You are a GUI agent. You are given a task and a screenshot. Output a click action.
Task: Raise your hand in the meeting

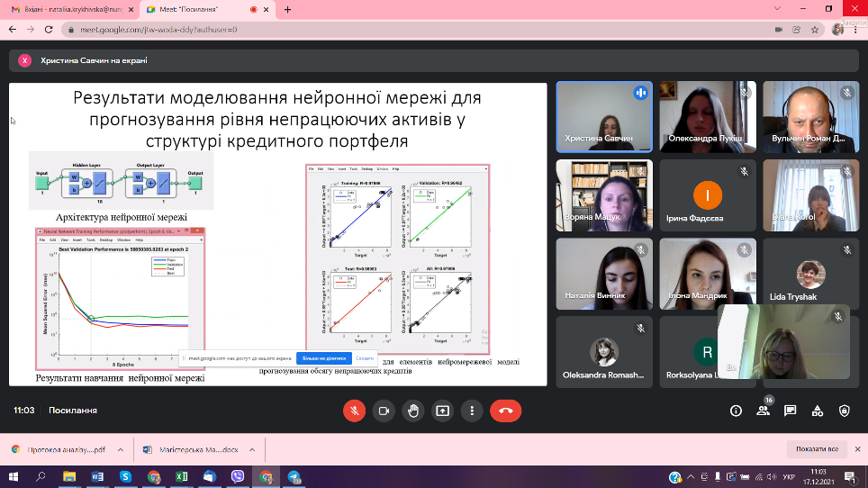413,411
